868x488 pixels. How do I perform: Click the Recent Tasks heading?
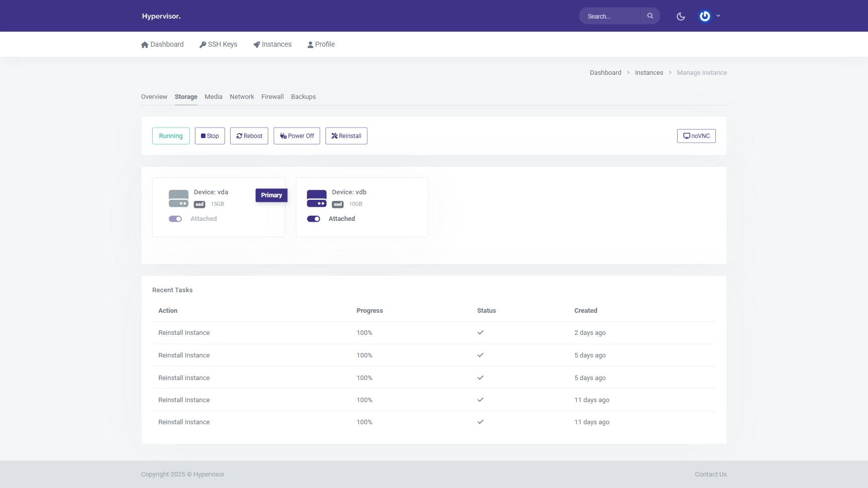(x=172, y=290)
